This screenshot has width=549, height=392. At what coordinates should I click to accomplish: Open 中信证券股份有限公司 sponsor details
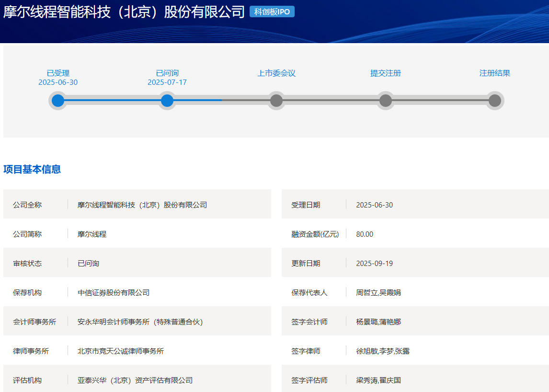114,292
